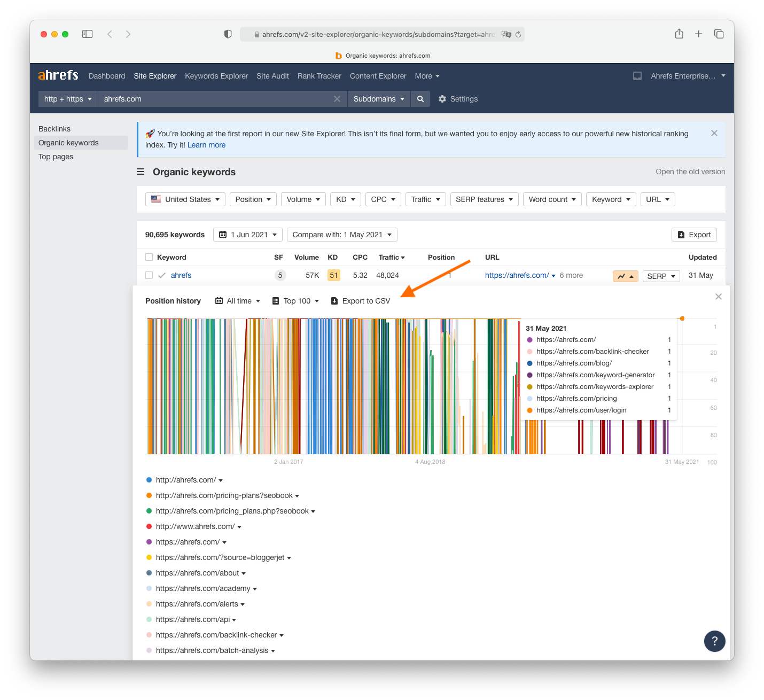The image size is (764, 700).
Task: Open Site Explorer in top navigation
Action: pyautogui.click(x=155, y=76)
